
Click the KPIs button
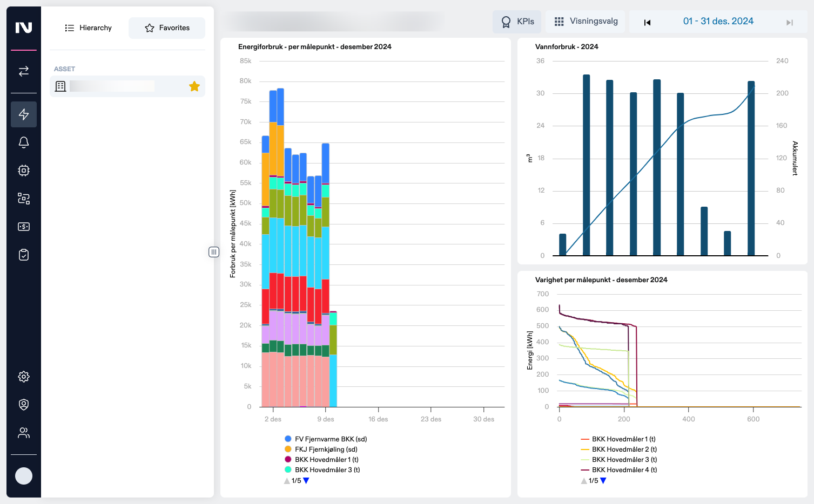[517, 22]
